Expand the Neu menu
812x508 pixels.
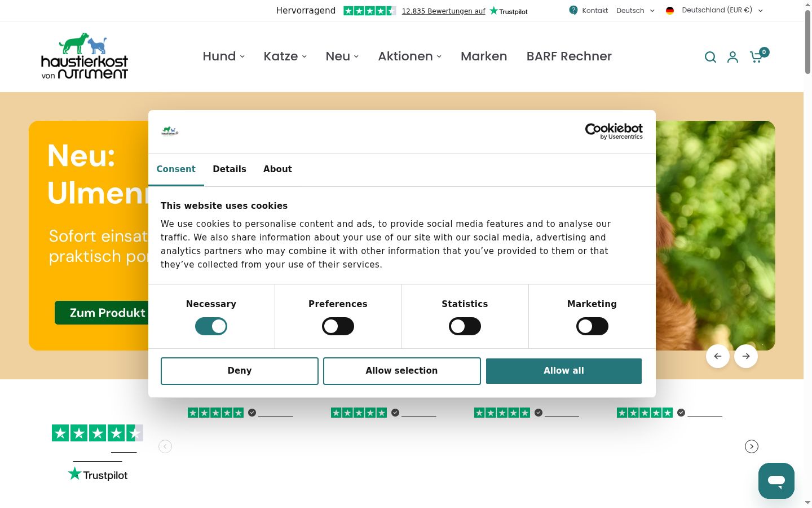pyautogui.click(x=342, y=56)
